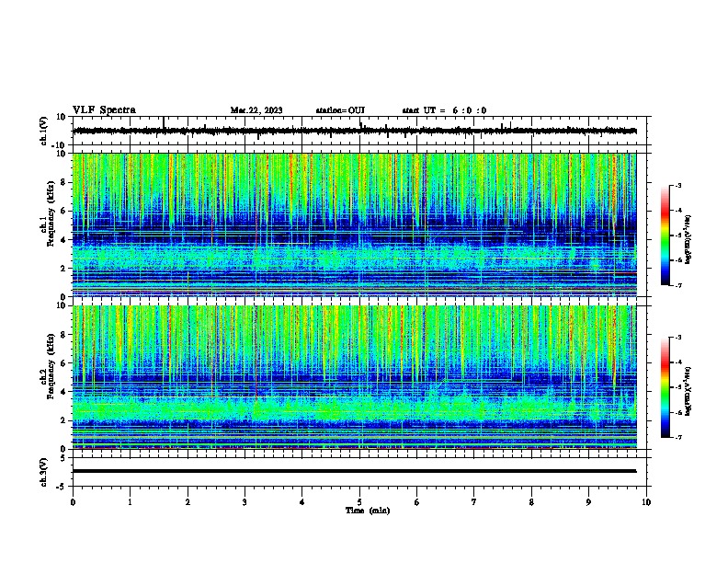Viewport: 728px width, 563px height.
Task: Click the "4" kHz tick of ch.1 spectrogram
Action: 64,240
